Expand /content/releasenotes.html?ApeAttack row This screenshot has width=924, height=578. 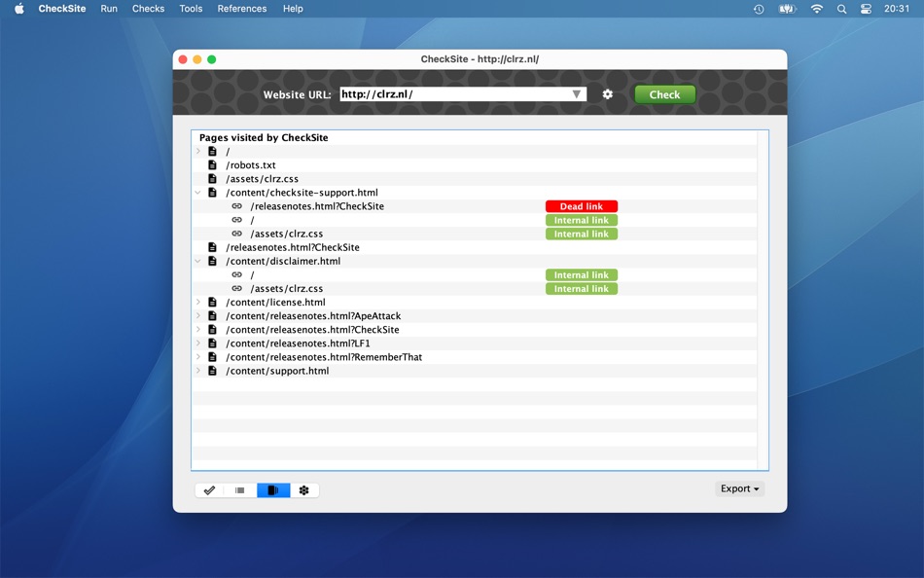tap(198, 315)
